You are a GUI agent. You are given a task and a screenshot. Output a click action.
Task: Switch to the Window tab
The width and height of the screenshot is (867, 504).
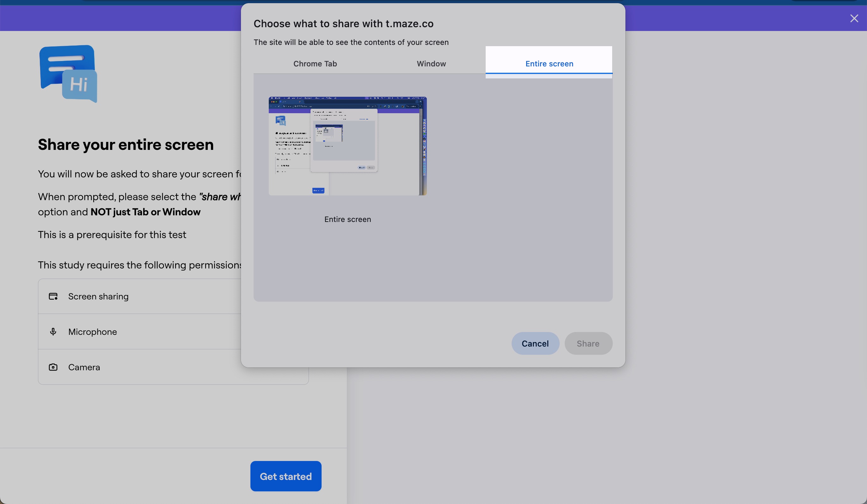[431, 64]
